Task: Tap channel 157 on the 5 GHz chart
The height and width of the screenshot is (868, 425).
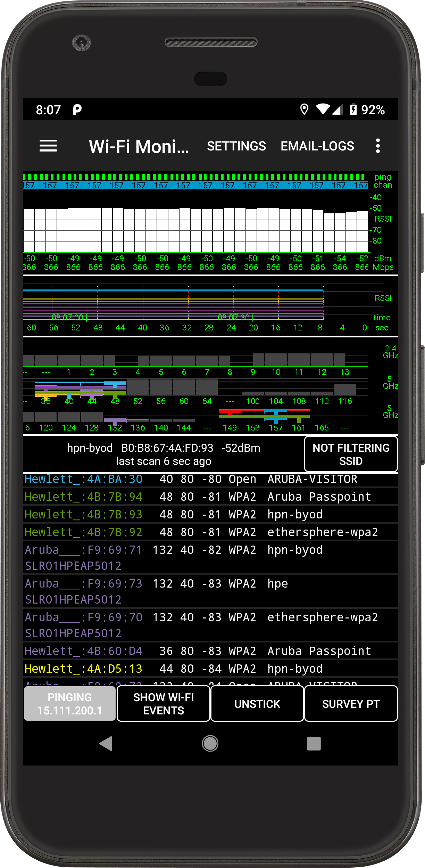Action: (x=276, y=428)
